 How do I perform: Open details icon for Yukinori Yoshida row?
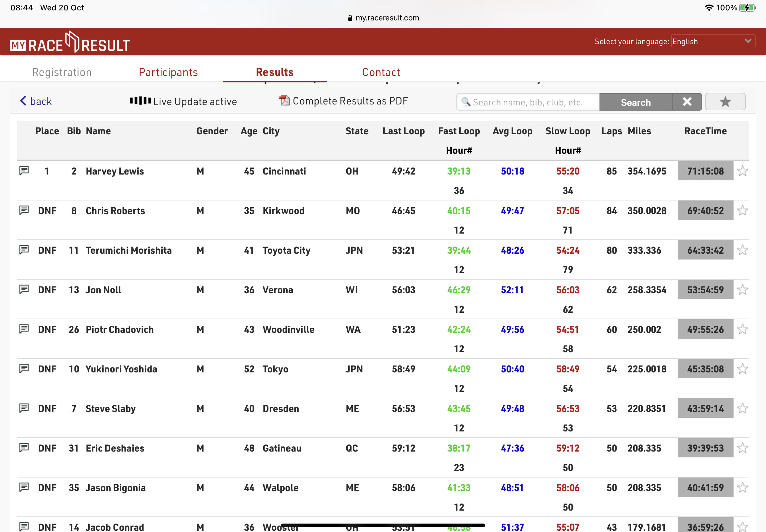pos(24,369)
